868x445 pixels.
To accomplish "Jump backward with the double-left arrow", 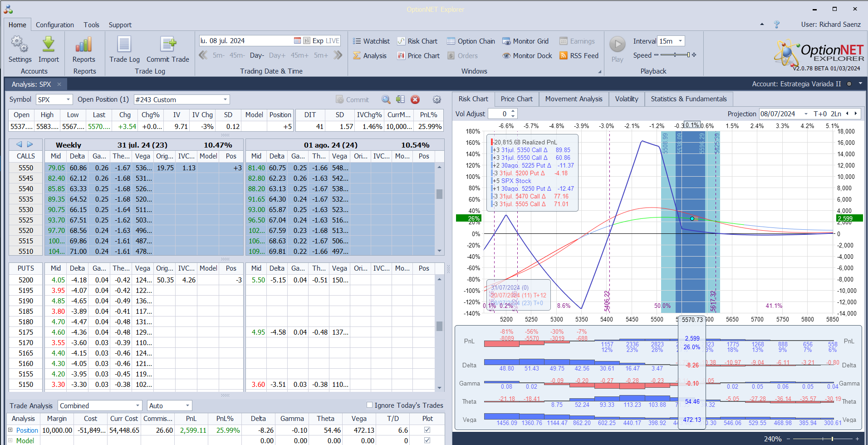I will coord(203,55).
